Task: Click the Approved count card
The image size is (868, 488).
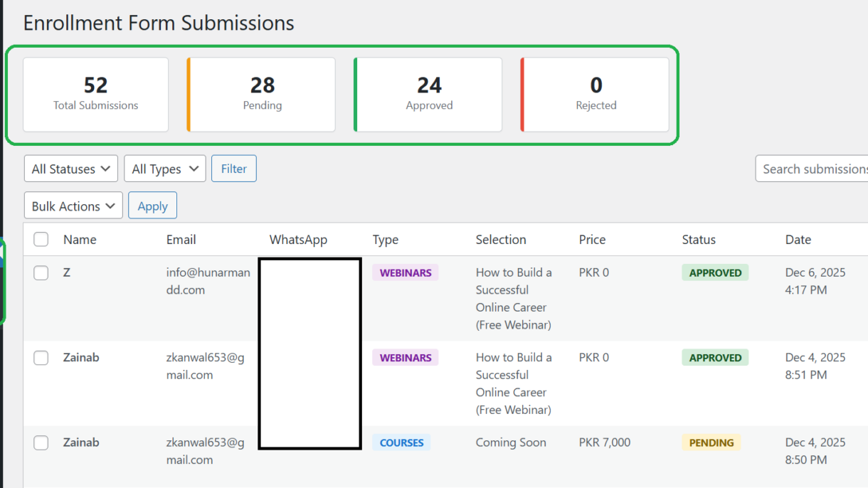Action: [429, 95]
